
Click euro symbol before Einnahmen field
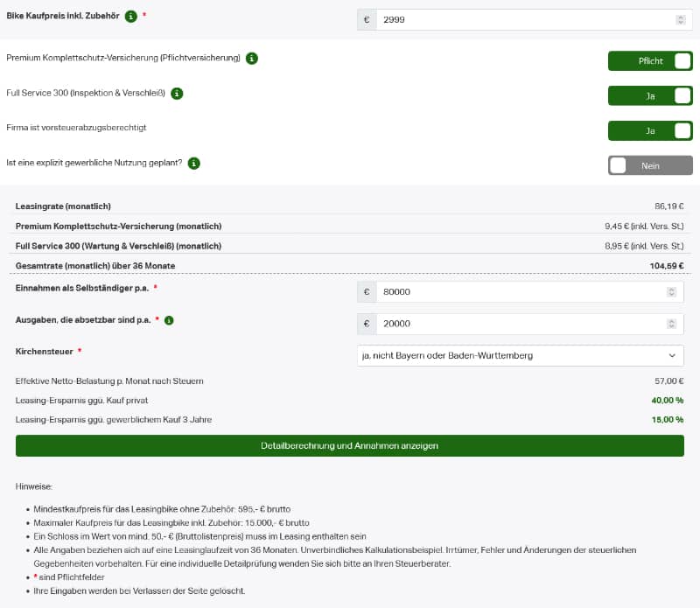tap(367, 290)
